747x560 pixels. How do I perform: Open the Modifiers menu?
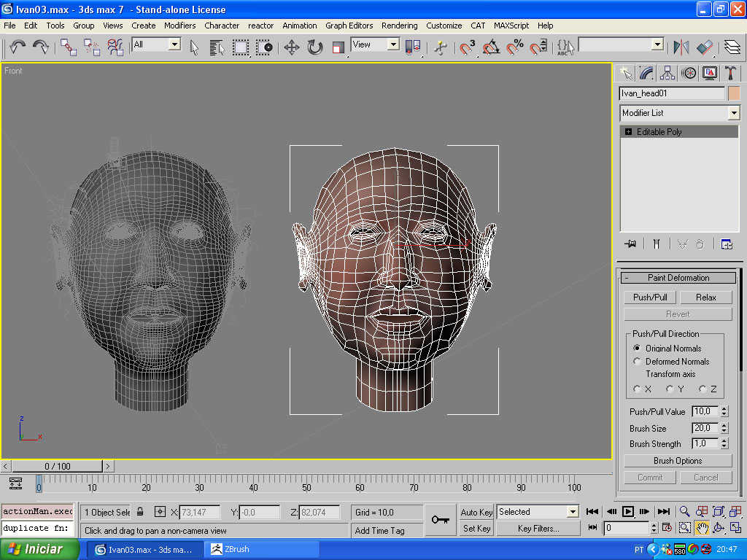coord(179,26)
